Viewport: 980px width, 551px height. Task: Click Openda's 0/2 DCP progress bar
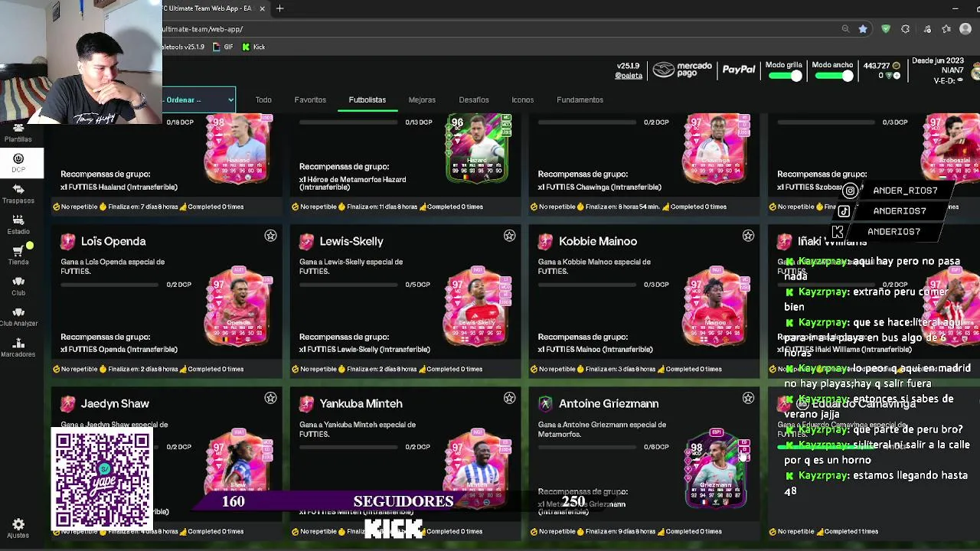111,285
